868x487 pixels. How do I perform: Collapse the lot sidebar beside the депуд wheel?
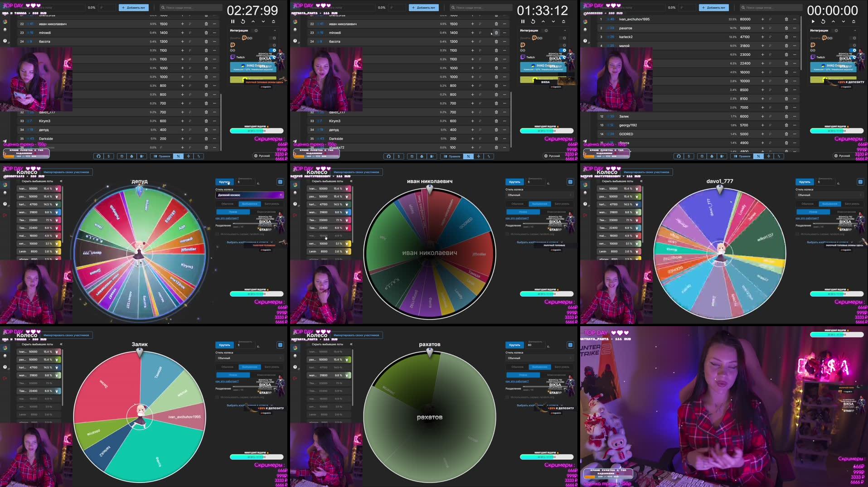[61, 181]
